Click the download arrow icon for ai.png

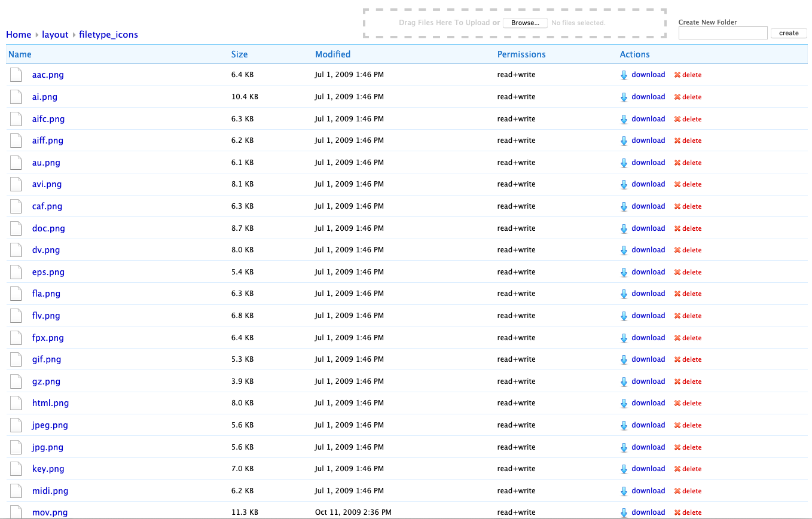(624, 97)
